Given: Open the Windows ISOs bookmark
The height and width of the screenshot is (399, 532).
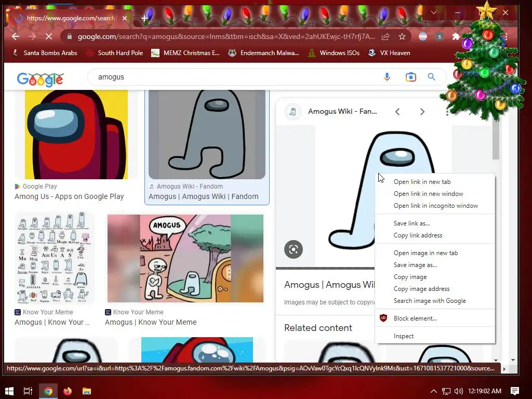Looking at the screenshot, I should point(334,53).
